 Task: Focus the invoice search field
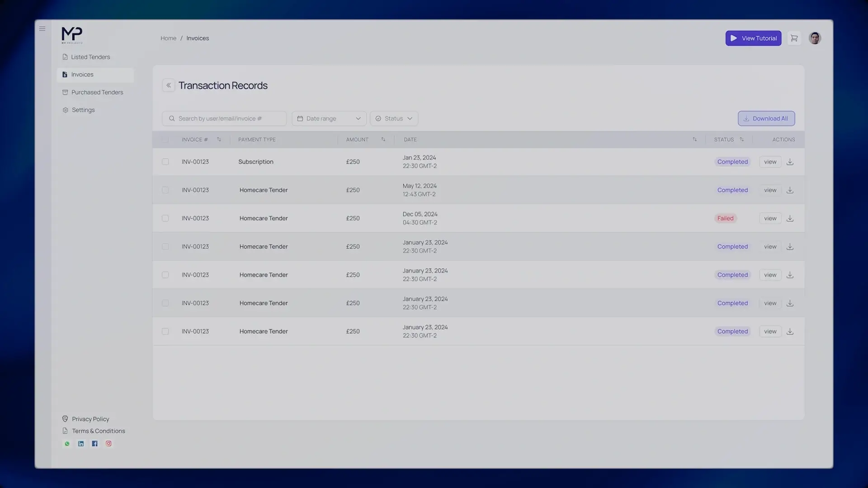[225, 118]
